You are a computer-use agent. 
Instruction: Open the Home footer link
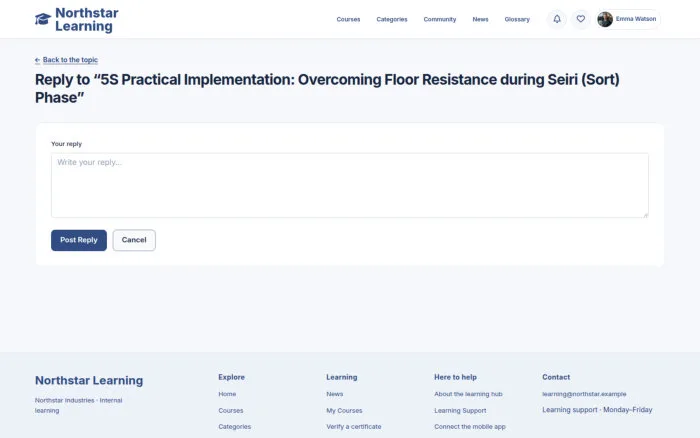pos(227,394)
